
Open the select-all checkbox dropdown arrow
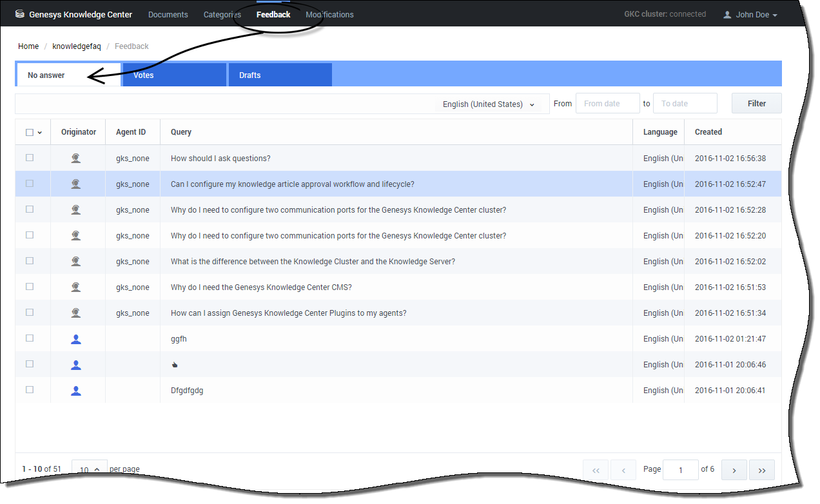[40, 133]
